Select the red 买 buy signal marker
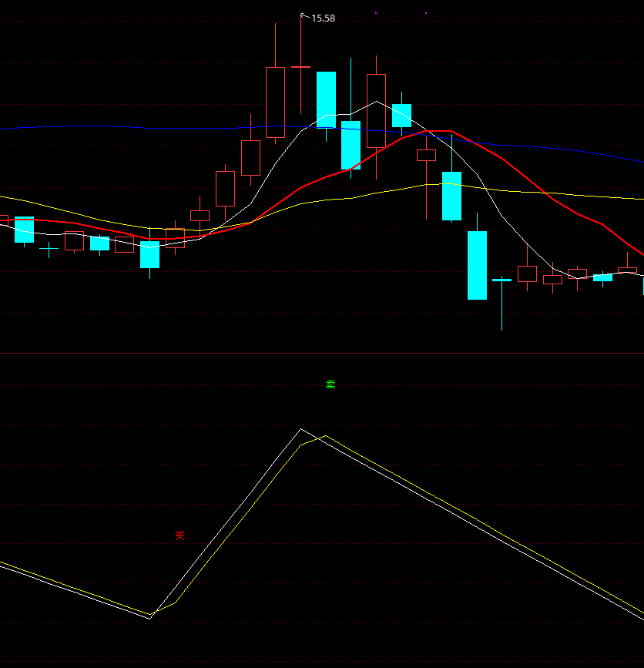 (179, 535)
